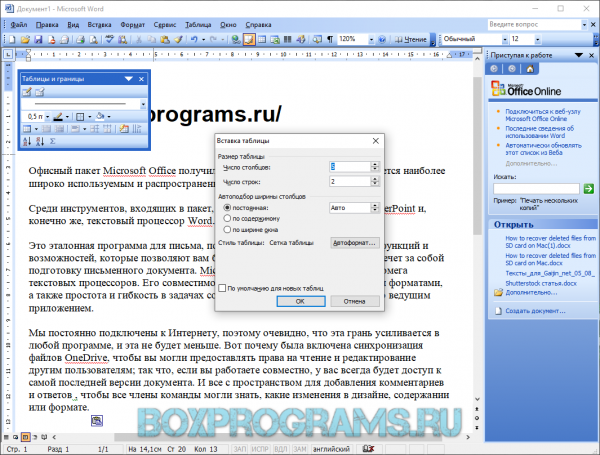Image resolution: width=600 pixels, height=455 pixels.
Task: Open the Формат menu
Action: click(x=132, y=25)
